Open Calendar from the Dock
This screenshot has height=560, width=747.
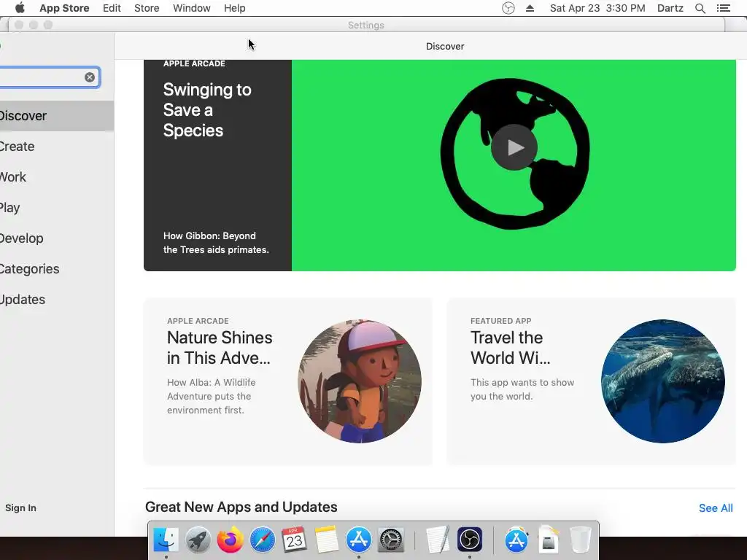point(295,540)
